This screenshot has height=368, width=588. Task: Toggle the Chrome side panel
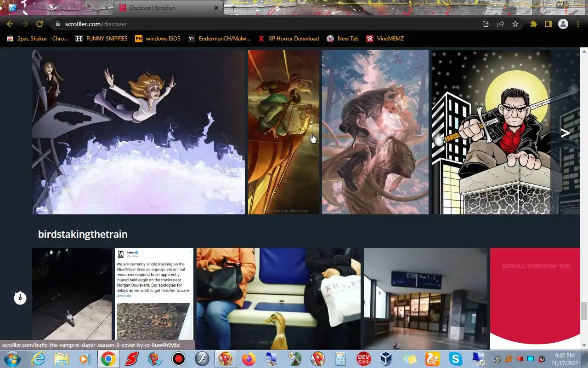[548, 24]
